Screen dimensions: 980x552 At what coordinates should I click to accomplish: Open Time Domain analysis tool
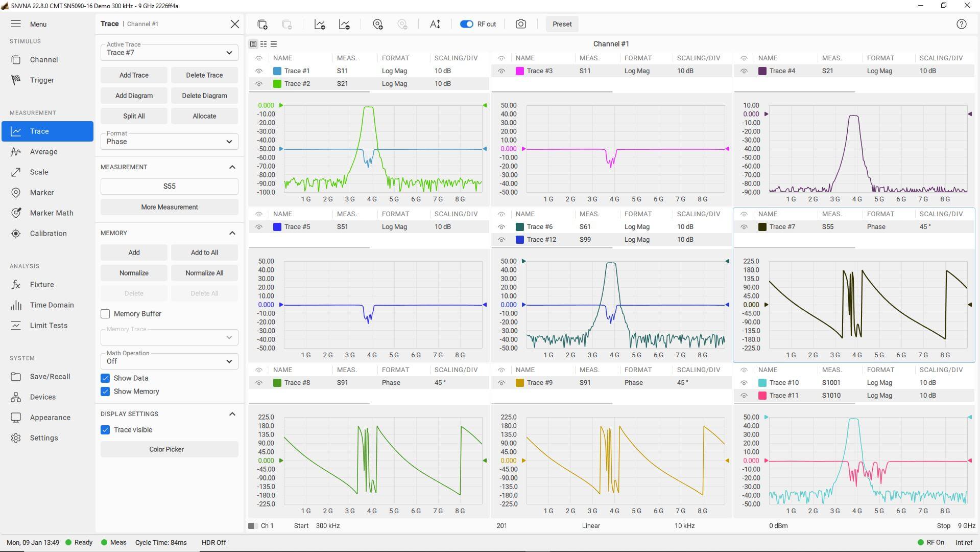52,305
